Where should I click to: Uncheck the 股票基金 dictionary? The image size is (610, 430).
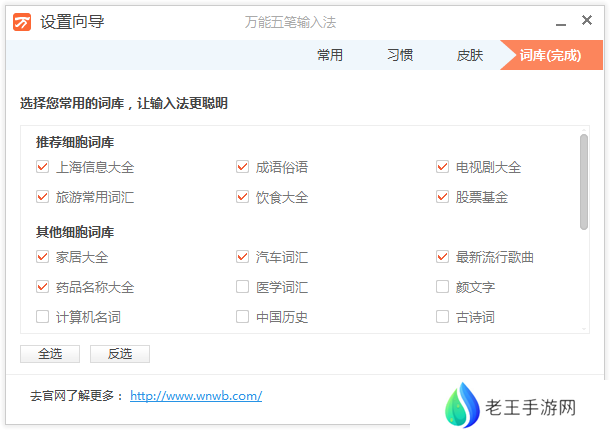[x=442, y=197]
